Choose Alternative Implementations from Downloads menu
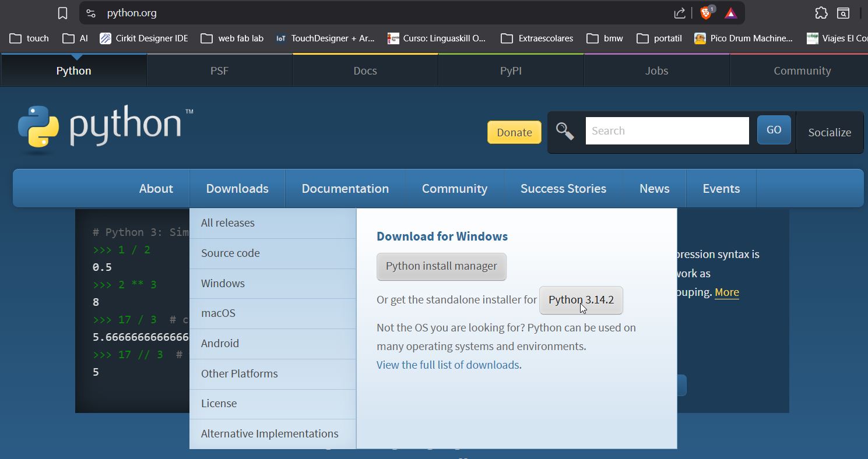This screenshot has height=459, width=868. 273,434
